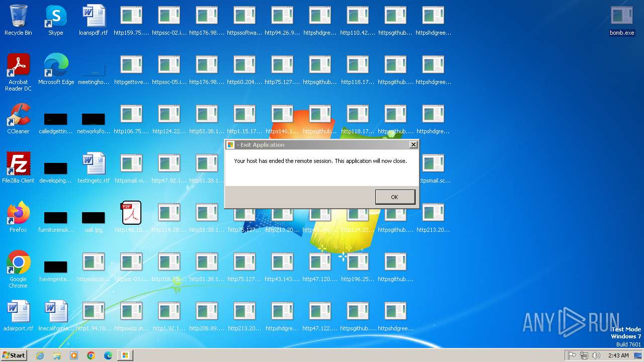Viewport: 644px width, 362px height.
Task: Select the testingetc.rtf document icon
Action: pos(94,168)
